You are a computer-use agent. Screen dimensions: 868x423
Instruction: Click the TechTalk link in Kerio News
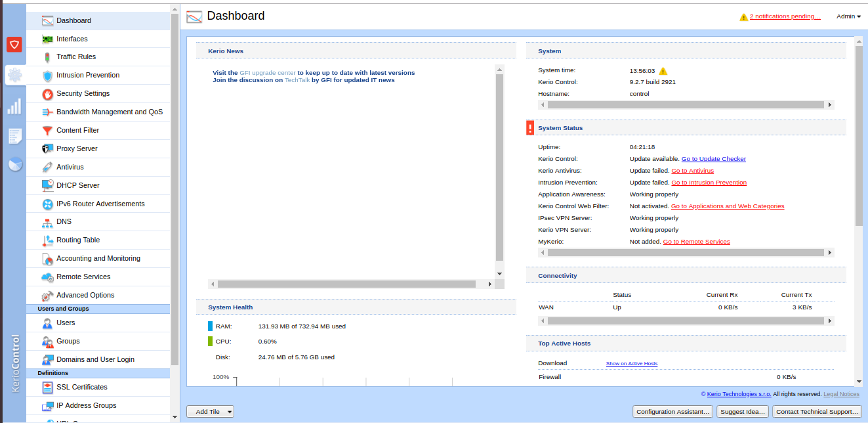297,80
